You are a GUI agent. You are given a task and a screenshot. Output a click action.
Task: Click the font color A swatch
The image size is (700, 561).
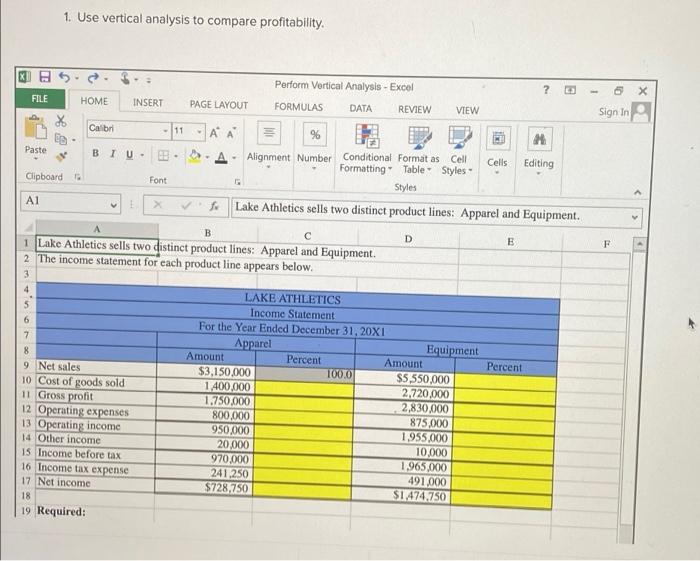tap(221, 158)
